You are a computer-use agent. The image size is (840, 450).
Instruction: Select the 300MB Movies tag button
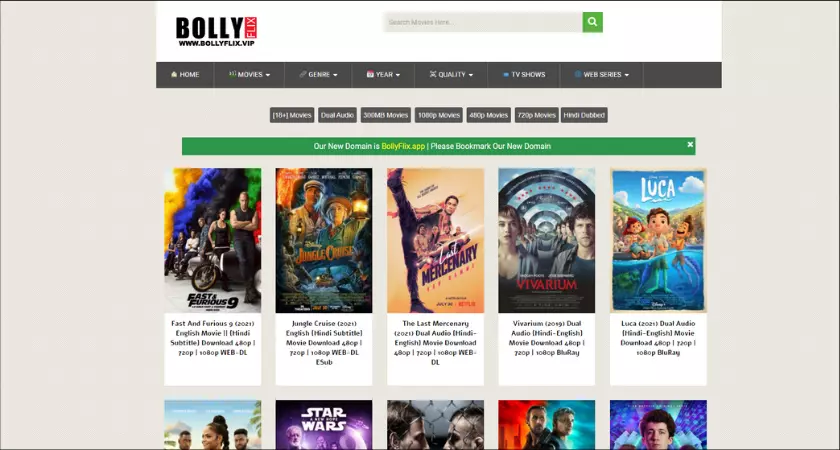[x=386, y=115]
